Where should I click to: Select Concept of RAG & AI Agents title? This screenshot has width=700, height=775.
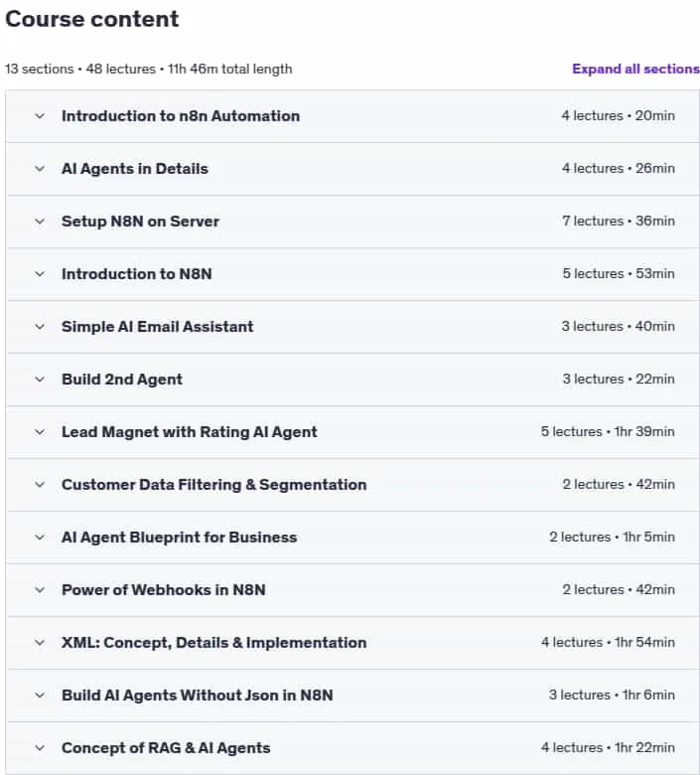166,748
